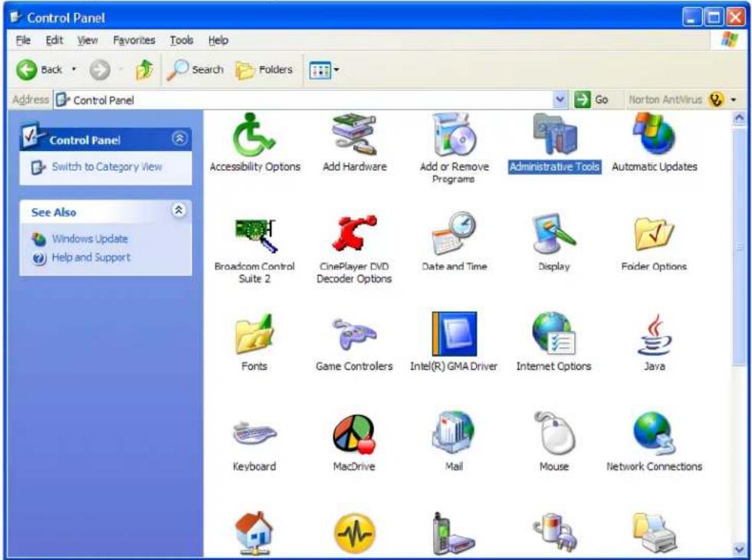The width and height of the screenshot is (752, 560).
Task: Open Folder Options
Action: point(654,244)
